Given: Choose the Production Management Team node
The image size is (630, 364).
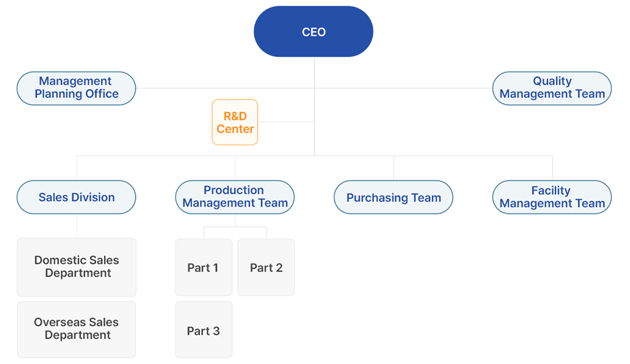Looking at the screenshot, I should (x=235, y=197).
